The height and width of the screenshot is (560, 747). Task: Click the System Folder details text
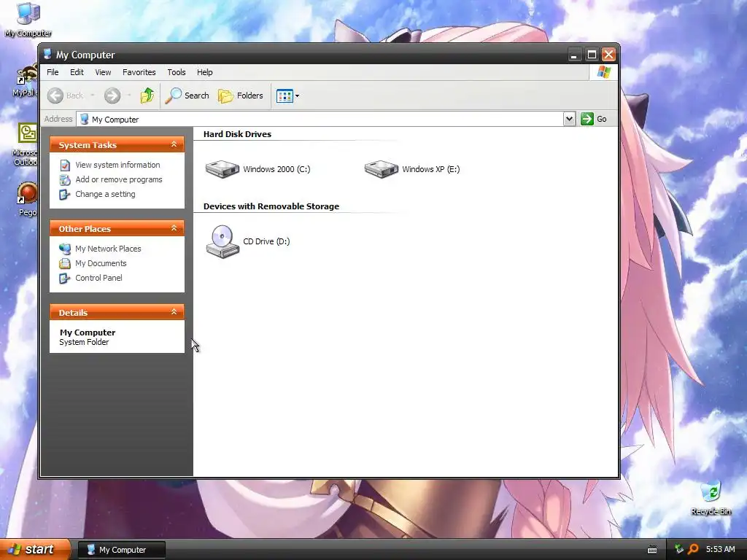click(x=84, y=343)
